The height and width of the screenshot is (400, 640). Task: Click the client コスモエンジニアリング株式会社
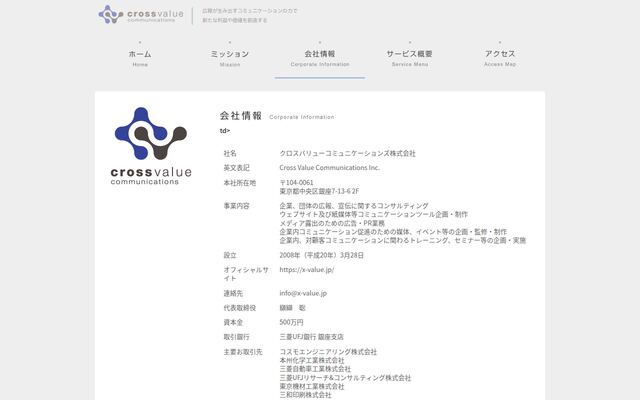[x=328, y=352]
